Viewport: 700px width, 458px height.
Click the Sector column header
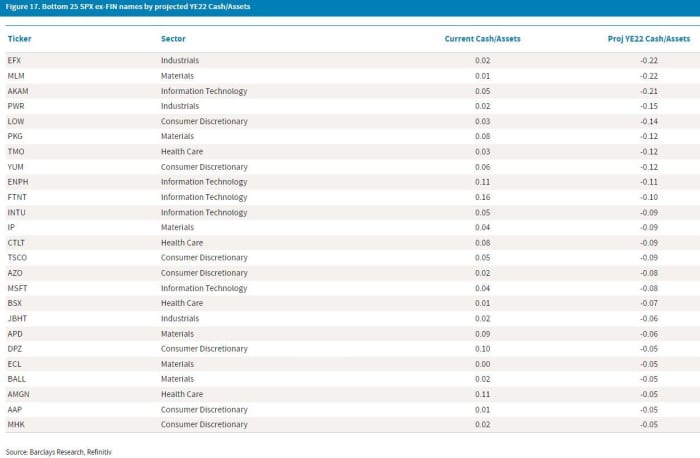point(173,39)
